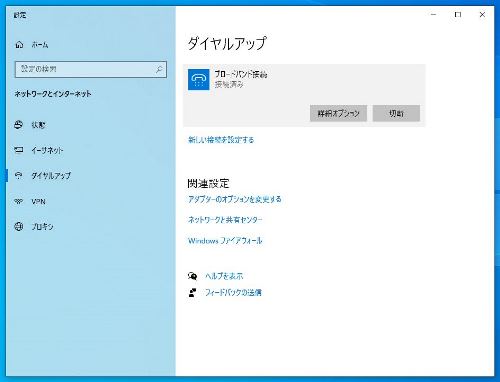Click the Home icon in the sidebar
Screen dimensions: 500x382
pos(19,44)
